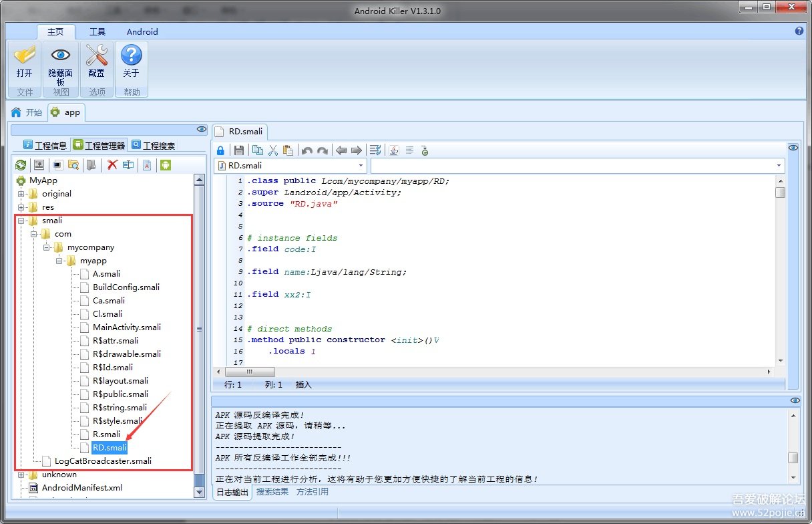Toggle the log output panel eye icon
This screenshot has height=524, width=812.
click(x=794, y=400)
